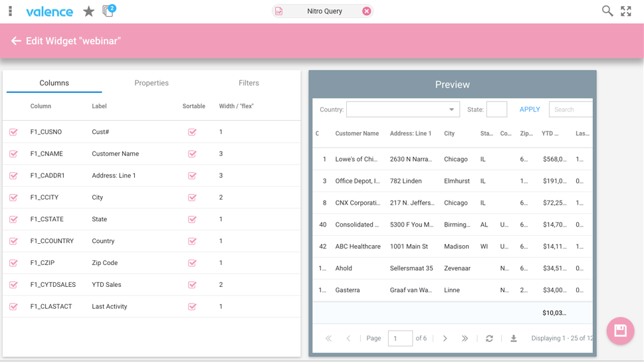The image size is (644, 362).
Task: Go to next page in preview pager
Action: (445, 338)
